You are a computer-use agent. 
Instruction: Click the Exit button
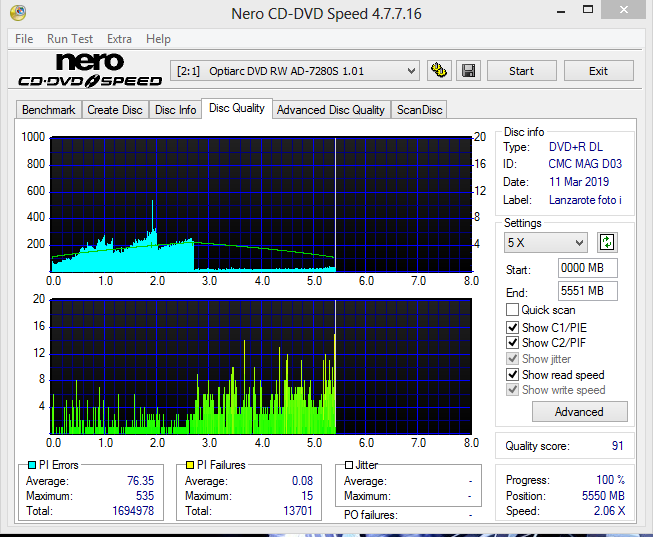(x=598, y=71)
